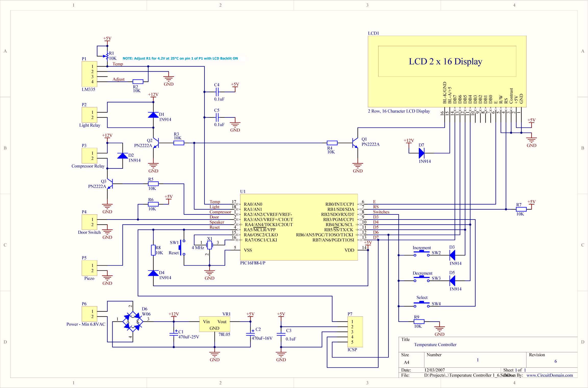Screen dimensions: 588x388
Task: Click the Temperature Controller title text
Action: point(435,344)
